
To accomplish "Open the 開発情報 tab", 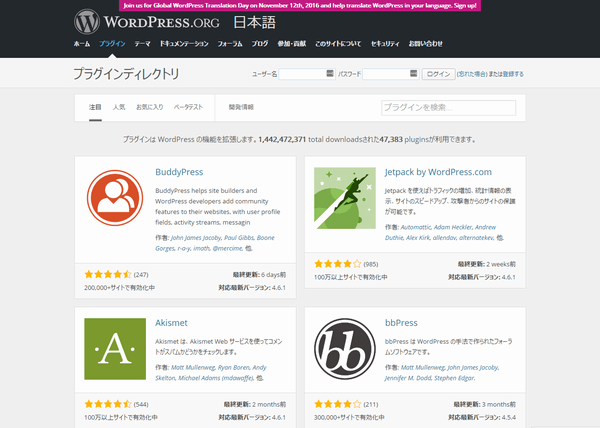I will click(x=241, y=107).
